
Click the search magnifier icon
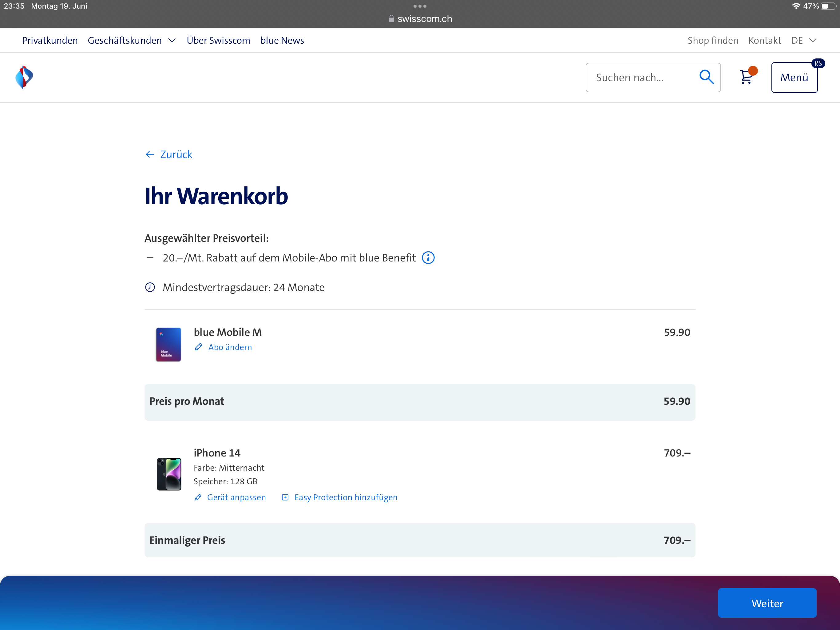point(706,77)
